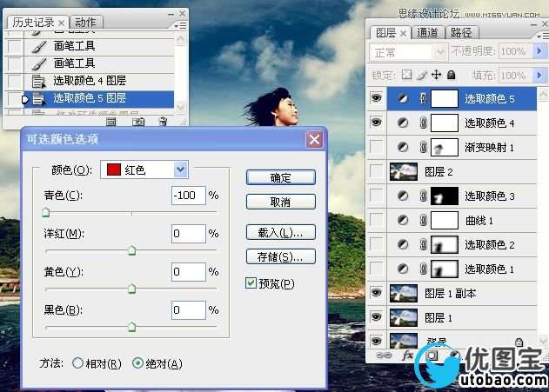Click the fx layer style icon

point(407,355)
